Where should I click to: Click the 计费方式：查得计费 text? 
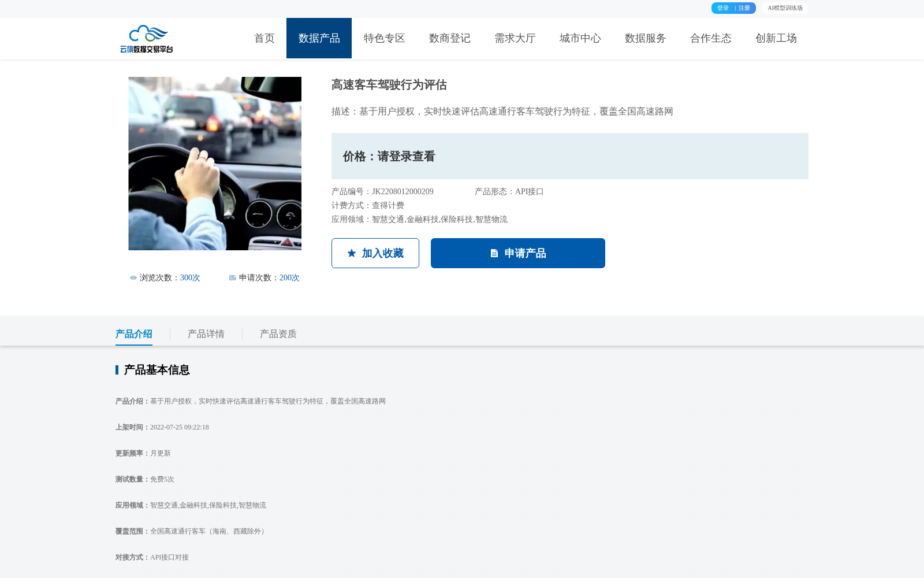[x=368, y=206]
